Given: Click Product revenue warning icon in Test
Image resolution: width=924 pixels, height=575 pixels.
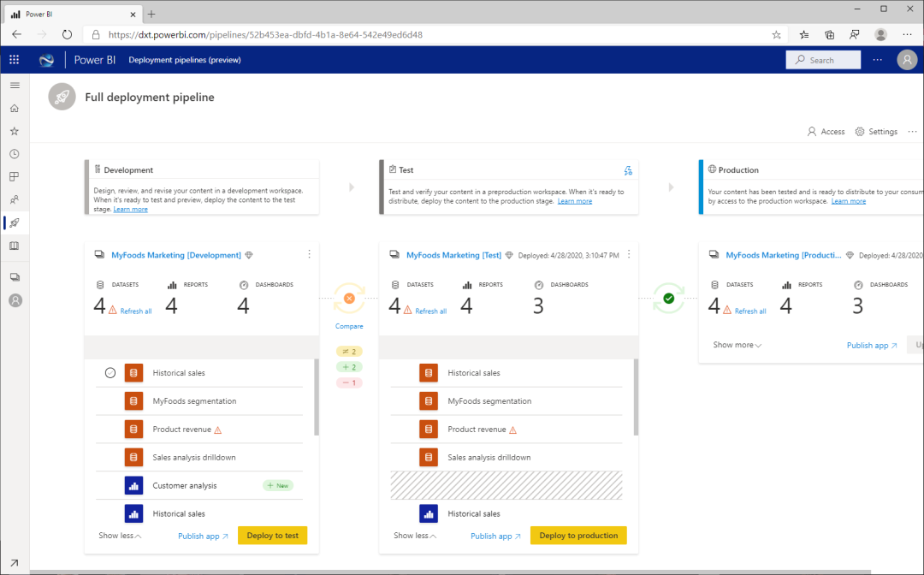Looking at the screenshot, I should click(x=512, y=430).
